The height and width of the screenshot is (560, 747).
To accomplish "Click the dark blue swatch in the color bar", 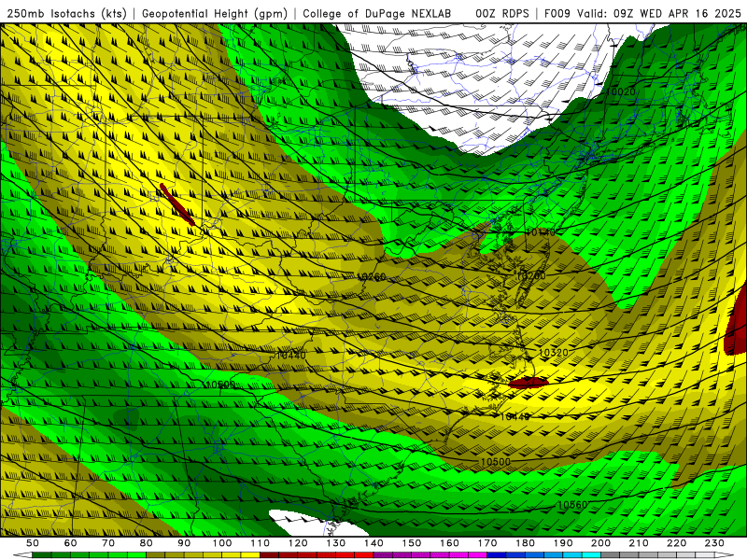I will [x=496, y=554].
